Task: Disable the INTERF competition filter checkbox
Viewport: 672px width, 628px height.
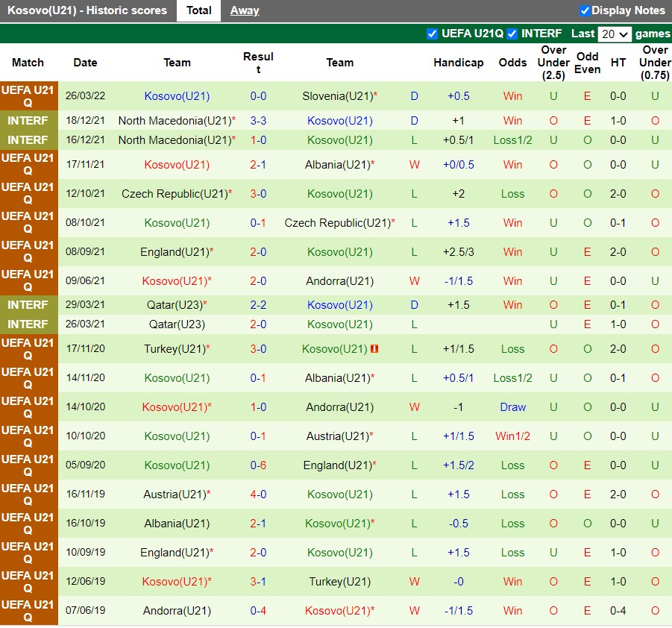Action: click(x=512, y=34)
